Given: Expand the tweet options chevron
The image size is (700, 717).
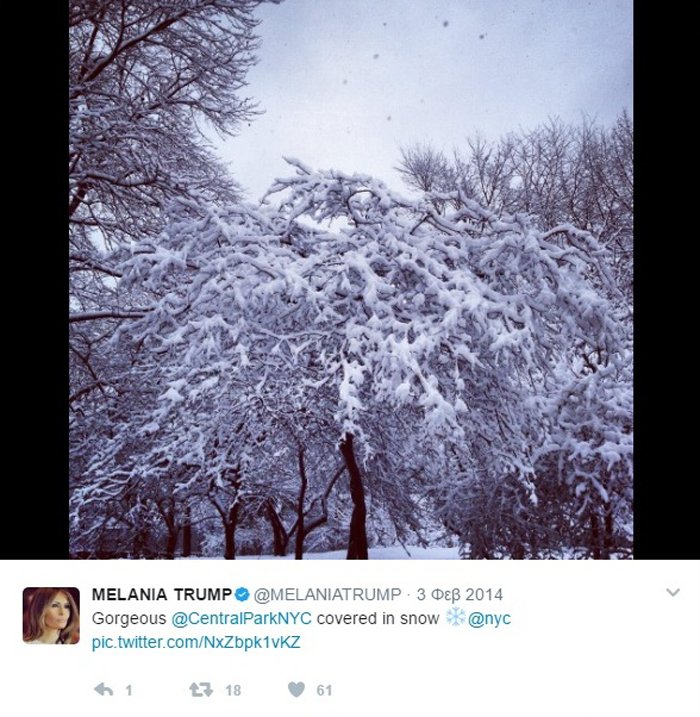Looking at the screenshot, I should tap(673, 593).
